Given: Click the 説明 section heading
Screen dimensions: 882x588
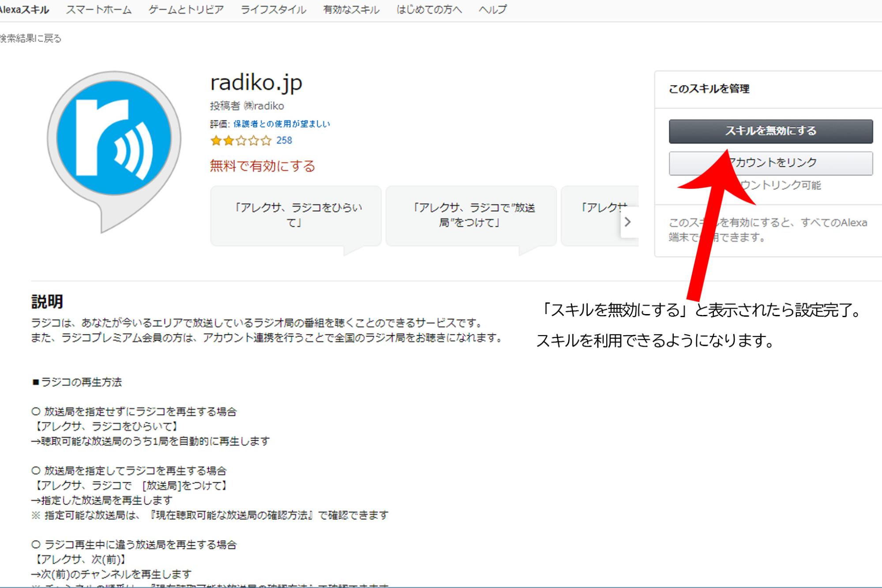Looking at the screenshot, I should 47,302.
